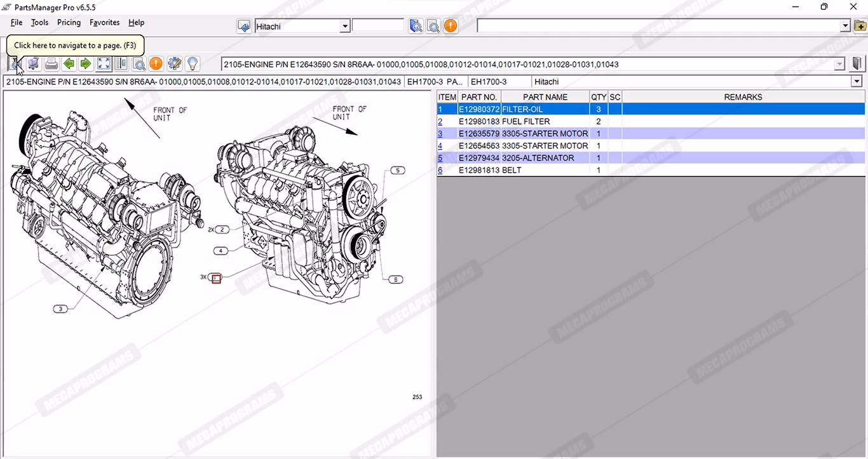This screenshot has height=459, width=868.
Task: Expand the Hitachi catalog dropdown at top
Action: [x=345, y=27]
